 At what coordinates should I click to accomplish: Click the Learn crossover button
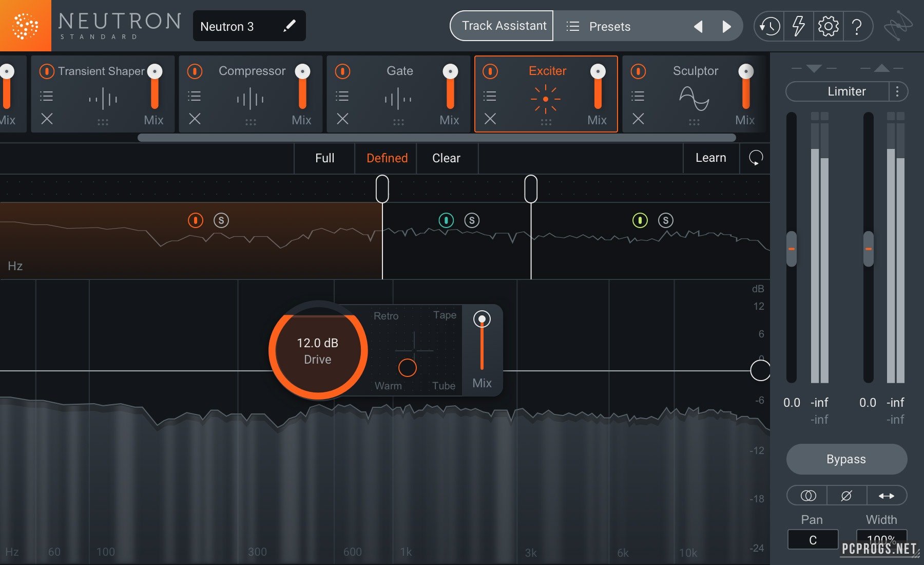click(x=711, y=158)
